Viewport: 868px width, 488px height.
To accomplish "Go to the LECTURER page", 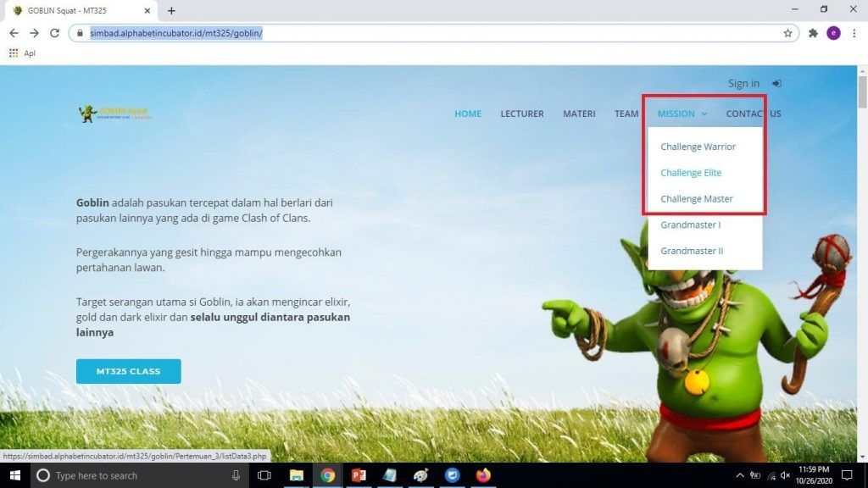I will 521,114.
